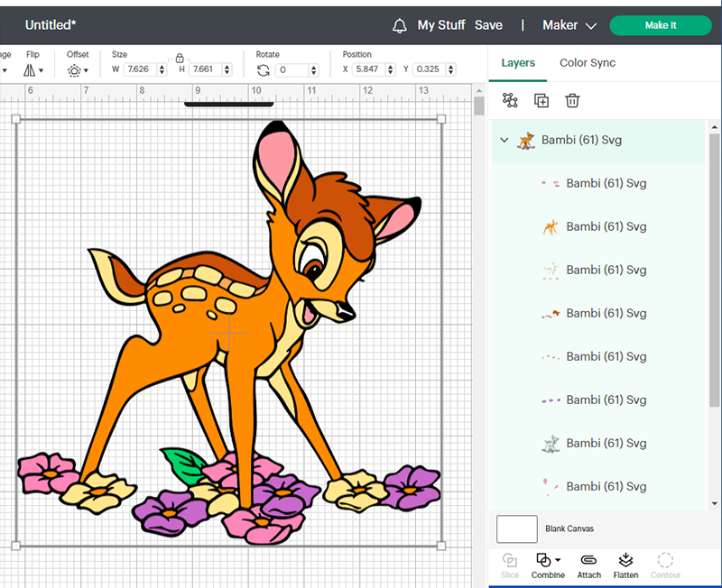Click the Group layers icon

tap(510, 100)
